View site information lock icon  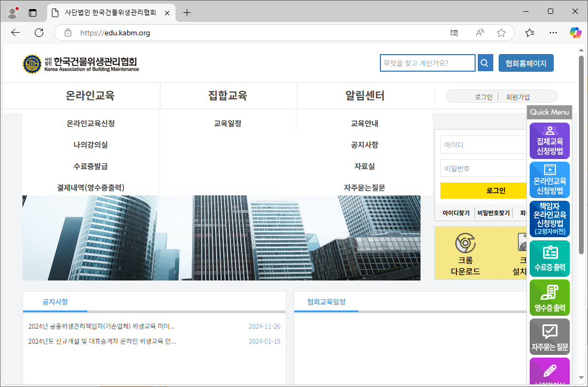coord(68,33)
